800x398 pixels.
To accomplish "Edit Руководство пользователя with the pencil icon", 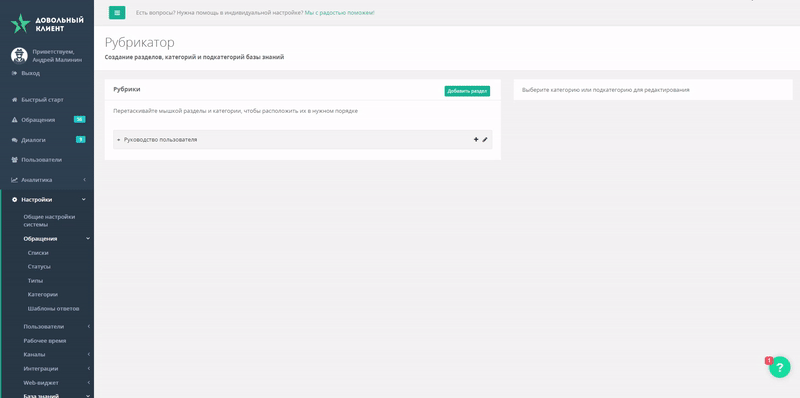I will pos(485,139).
